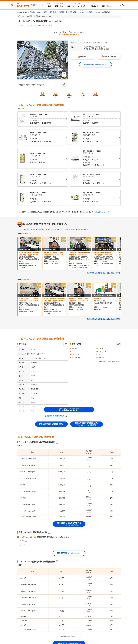
Task: Click the top 無料査定依頼 button
Action: pos(95,65)
